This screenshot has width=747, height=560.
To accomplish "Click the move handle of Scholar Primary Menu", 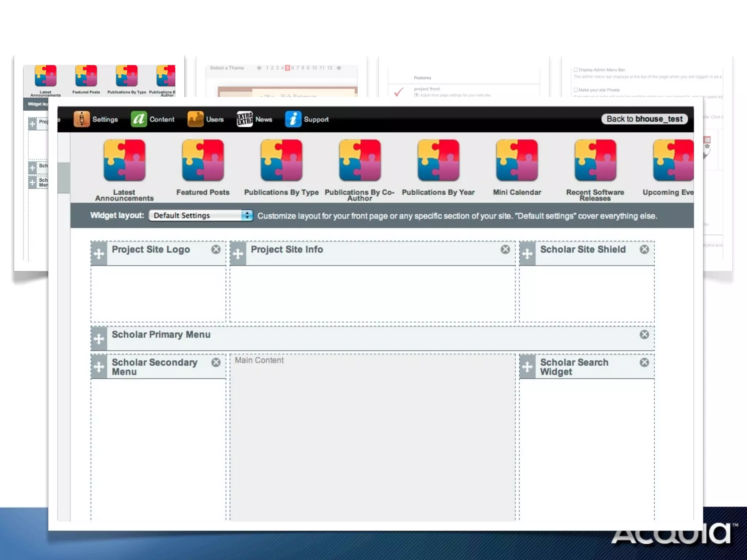I will coord(99,339).
